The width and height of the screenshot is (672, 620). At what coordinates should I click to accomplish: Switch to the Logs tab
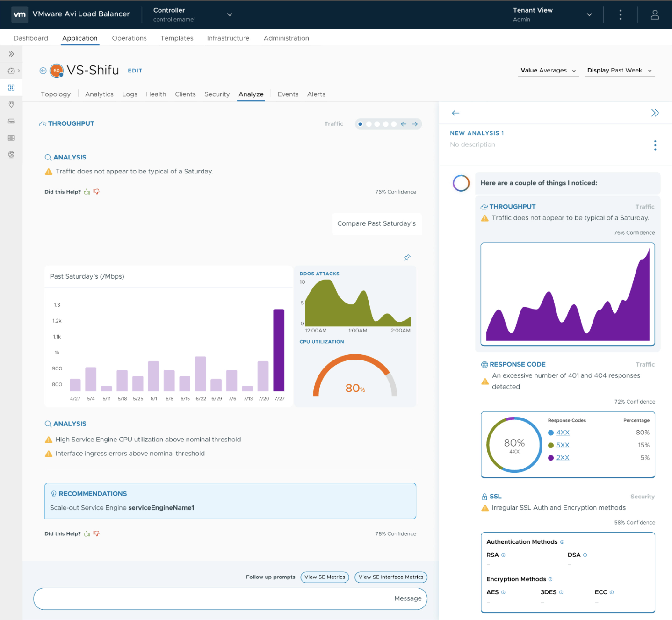(130, 94)
